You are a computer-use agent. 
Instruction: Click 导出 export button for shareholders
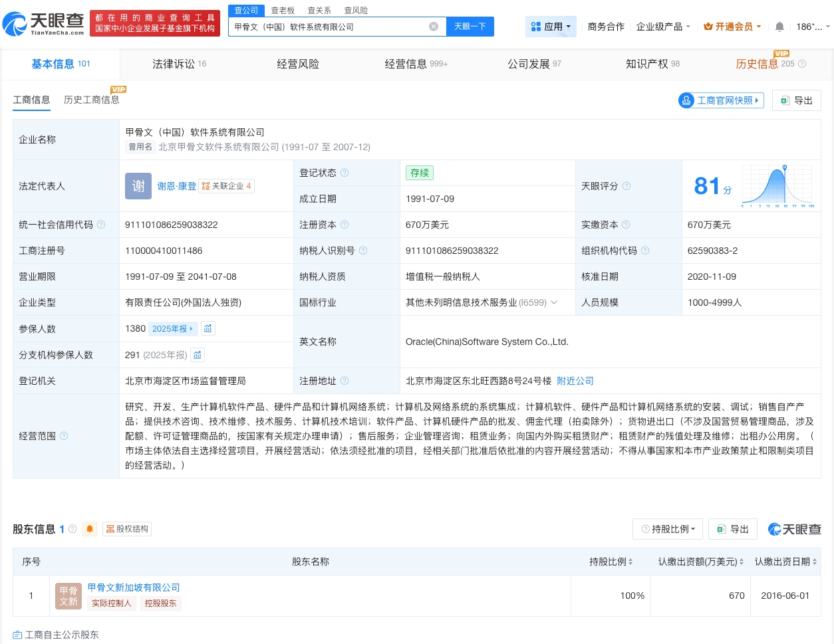coord(733,529)
